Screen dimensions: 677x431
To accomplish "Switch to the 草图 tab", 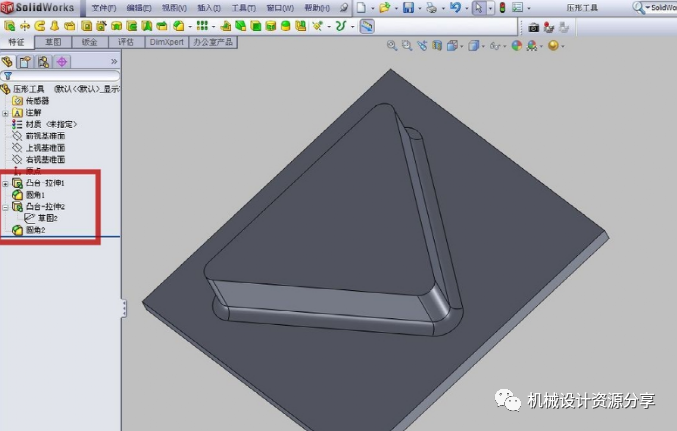I will click(53, 42).
